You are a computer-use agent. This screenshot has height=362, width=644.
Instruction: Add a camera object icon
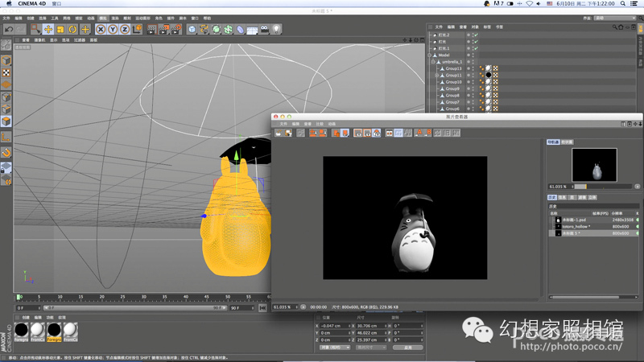tap(265, 29)
